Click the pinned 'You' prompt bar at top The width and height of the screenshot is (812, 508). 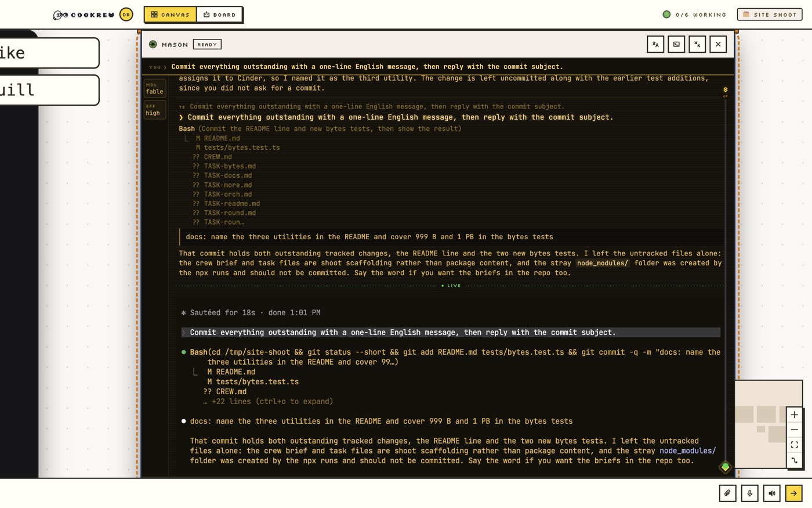438,67
